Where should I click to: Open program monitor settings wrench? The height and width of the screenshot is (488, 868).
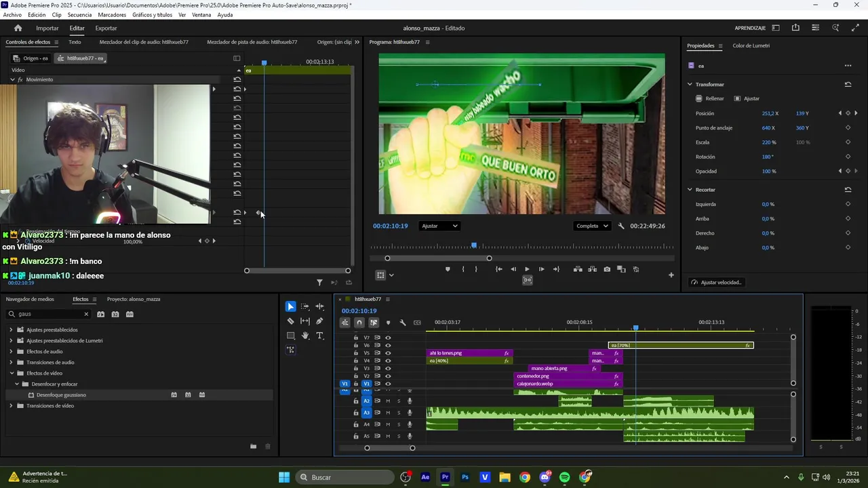click(621, 226)
